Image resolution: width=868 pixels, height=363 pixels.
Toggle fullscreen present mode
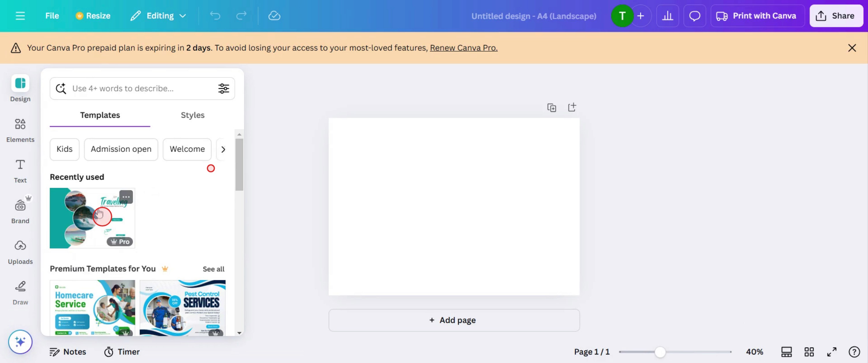[832, 352]
